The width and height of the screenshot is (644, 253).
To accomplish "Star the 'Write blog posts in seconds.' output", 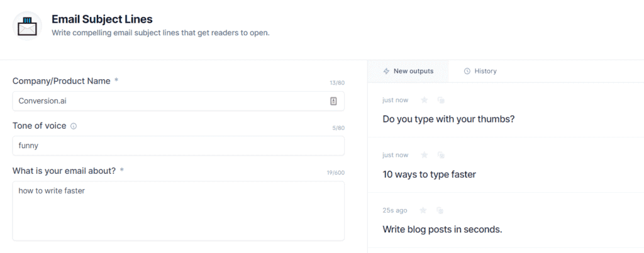I will (x=423, y=210).
